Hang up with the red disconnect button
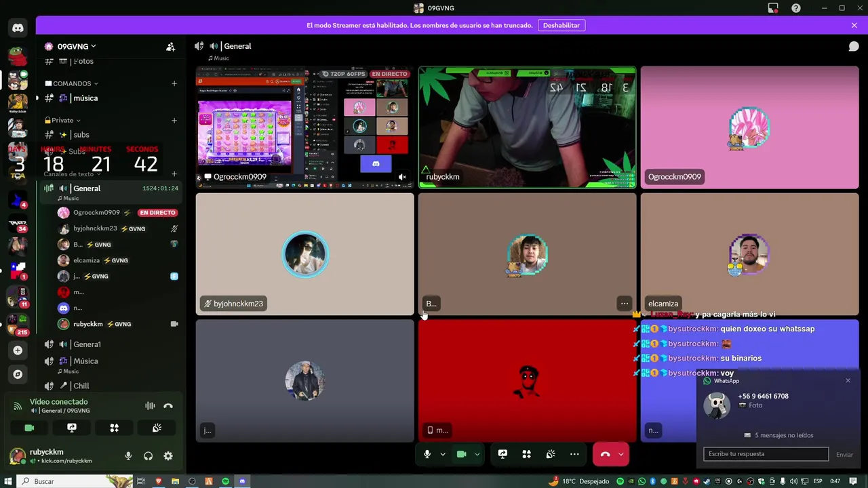868x488 pixels. (x=605, y=454)
